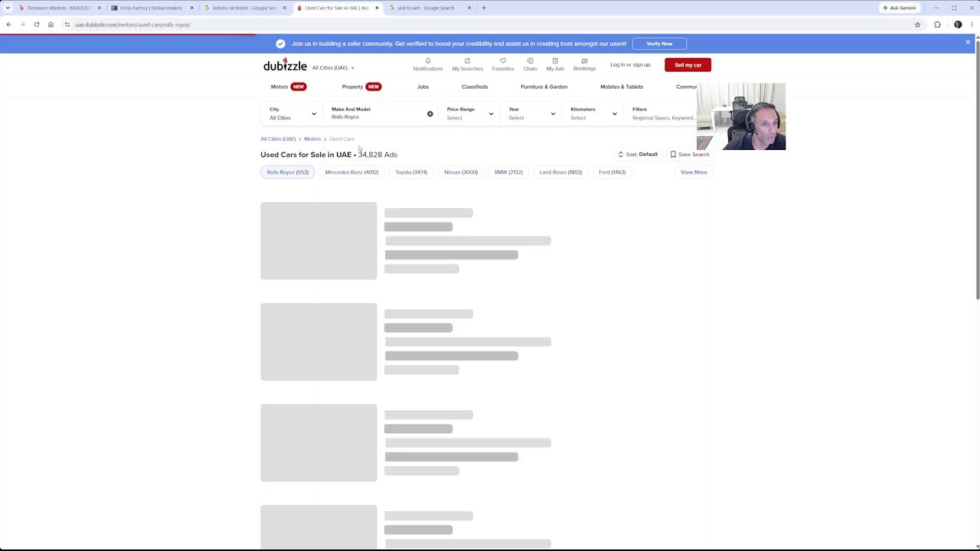
Task: Expand the Year dropdown
Action: [531, 113]
